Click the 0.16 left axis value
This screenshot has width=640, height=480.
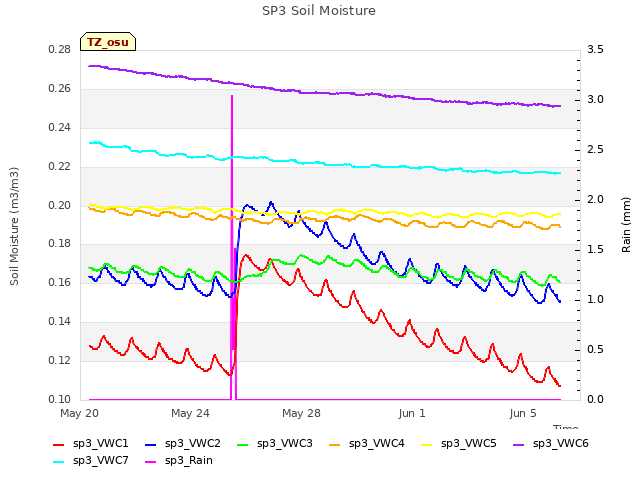(60, 282)
